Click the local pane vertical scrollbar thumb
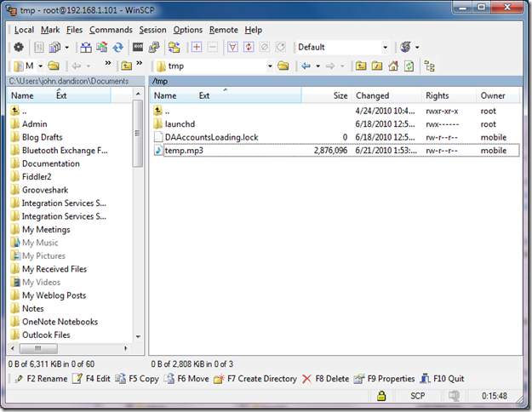Image resolution: width=532 pixels, height=412 pixels. (137, 134)
